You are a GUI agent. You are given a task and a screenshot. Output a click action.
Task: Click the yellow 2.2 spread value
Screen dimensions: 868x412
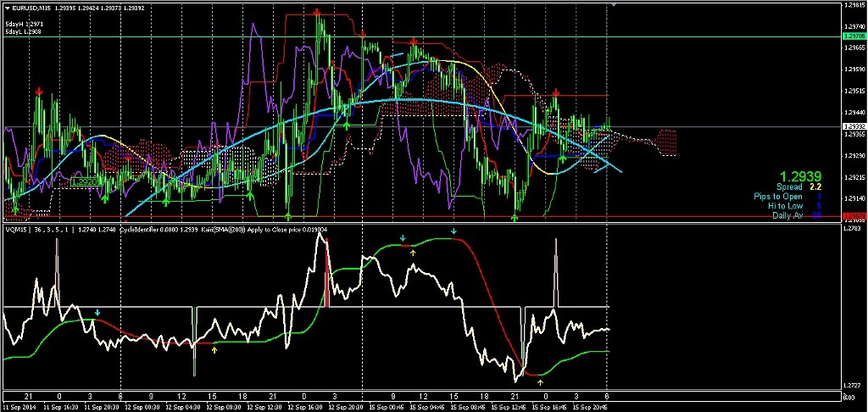[x=815, y=187]
